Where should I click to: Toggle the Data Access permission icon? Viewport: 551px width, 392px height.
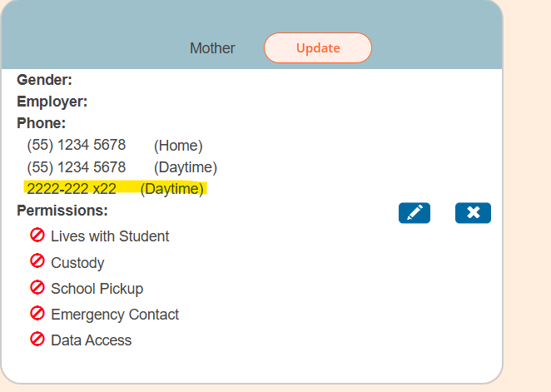tap(37, 339)
